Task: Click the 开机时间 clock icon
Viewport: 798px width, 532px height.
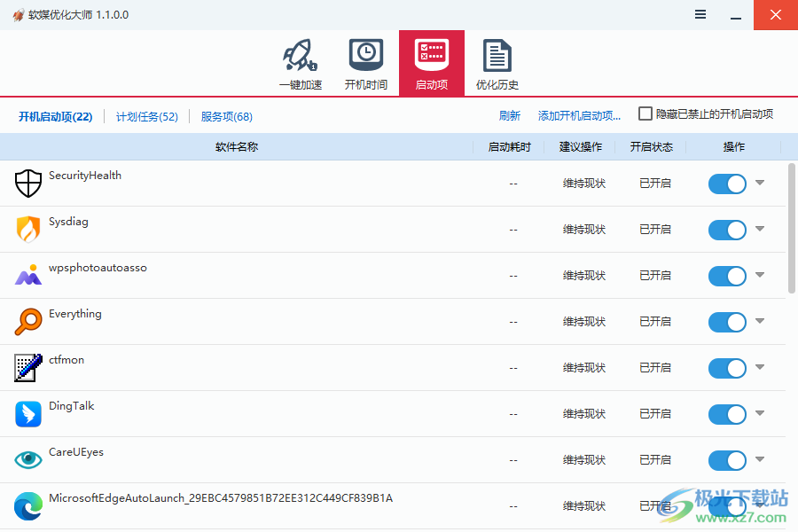Action: point(365,55)
